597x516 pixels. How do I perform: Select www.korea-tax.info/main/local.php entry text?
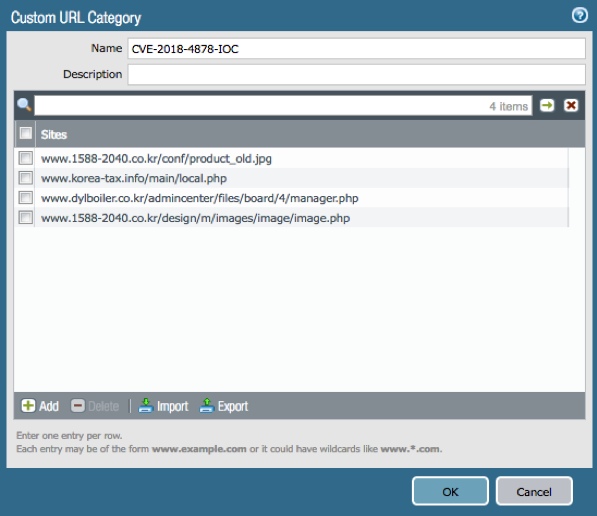(134, 178)
